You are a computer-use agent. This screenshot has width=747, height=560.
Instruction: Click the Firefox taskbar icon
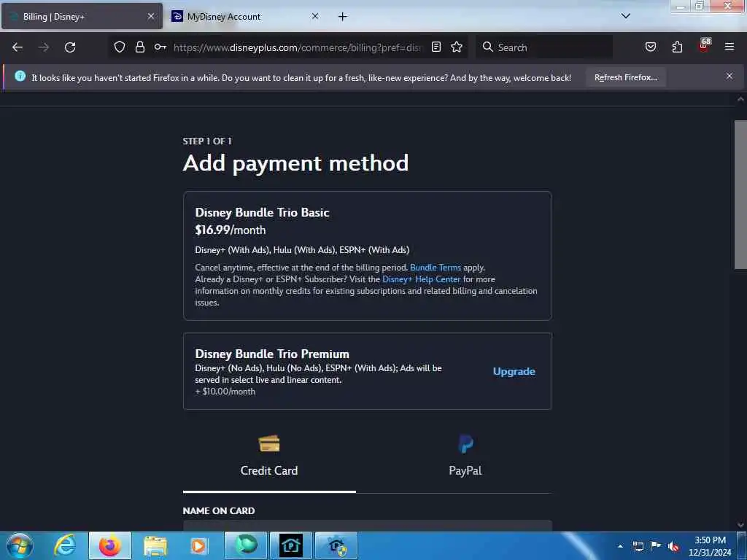tap(110, 545)
